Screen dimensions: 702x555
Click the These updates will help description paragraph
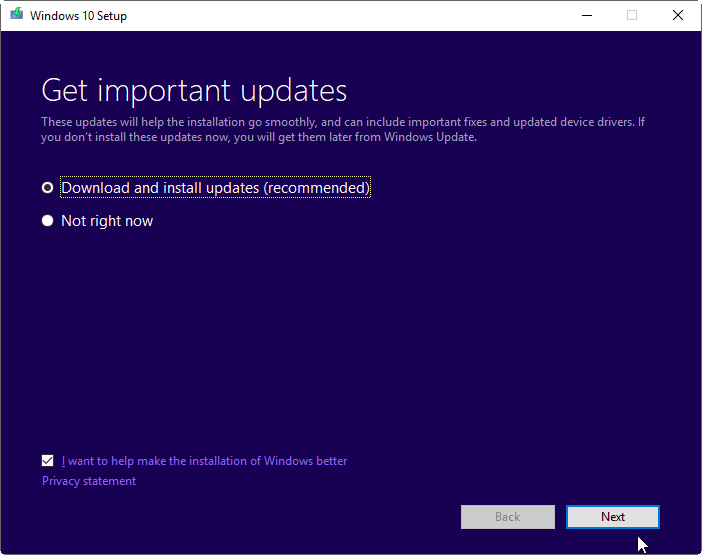(343, 129)
